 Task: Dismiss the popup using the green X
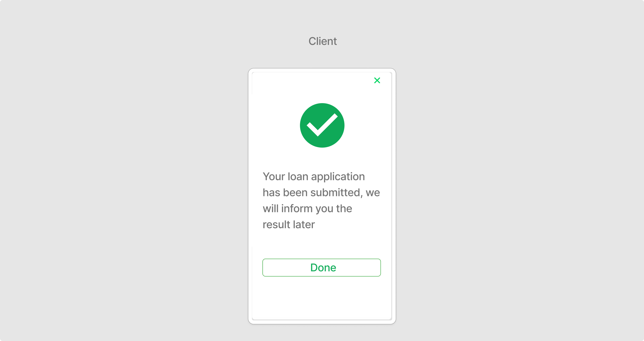point(377,80)
